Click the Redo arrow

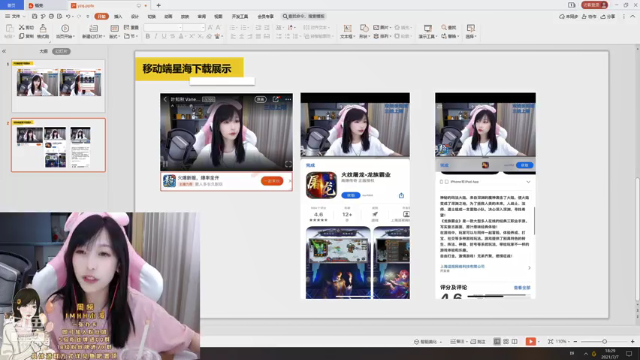pos(78,16)
